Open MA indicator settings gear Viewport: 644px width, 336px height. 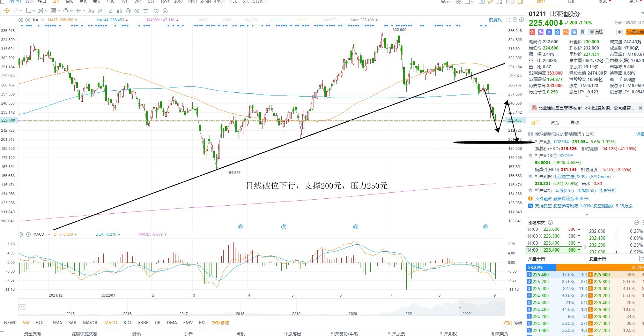[x=21, y=20]
